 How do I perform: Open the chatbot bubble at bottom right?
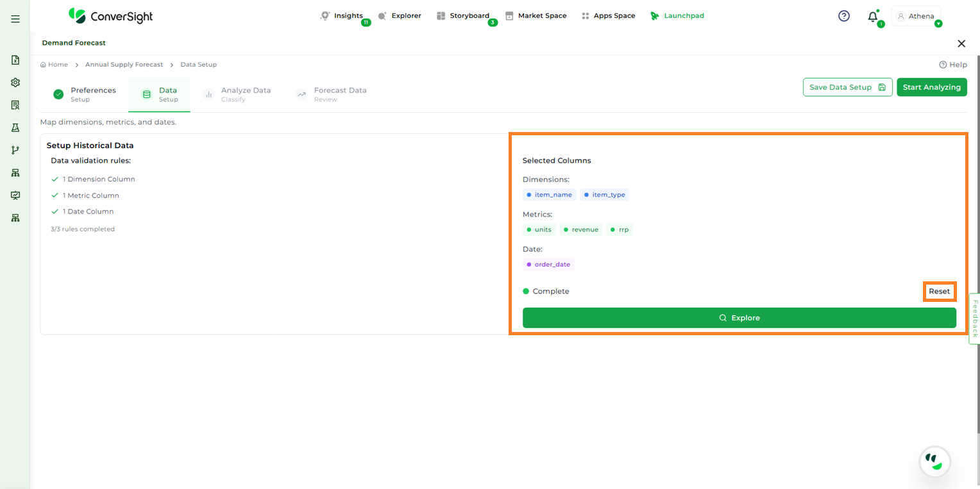934,461
